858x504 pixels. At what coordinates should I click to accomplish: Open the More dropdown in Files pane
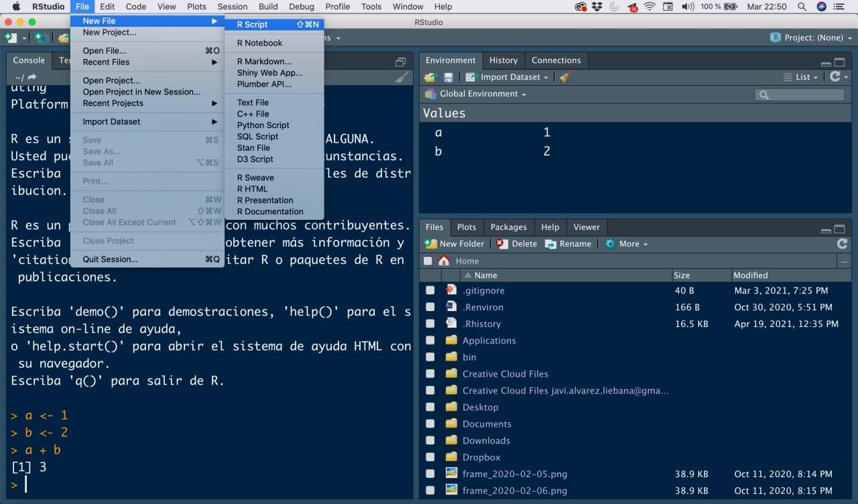pos(626,244)
